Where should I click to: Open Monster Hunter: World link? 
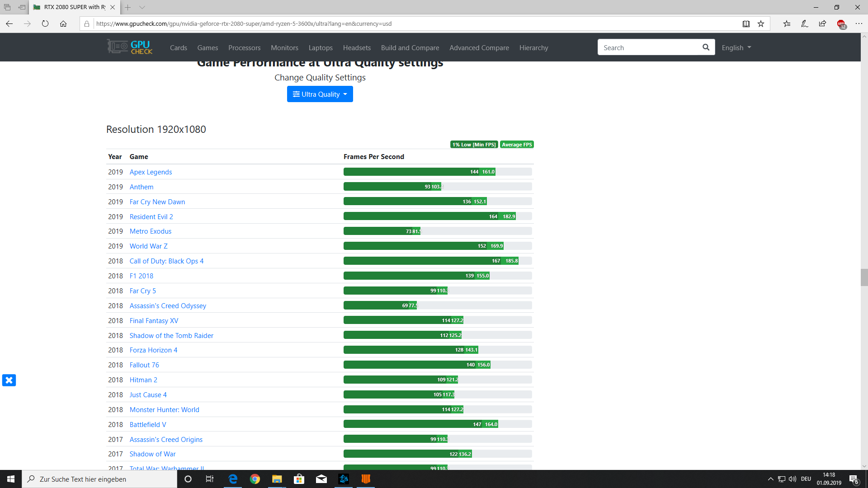tap(165, 409)
